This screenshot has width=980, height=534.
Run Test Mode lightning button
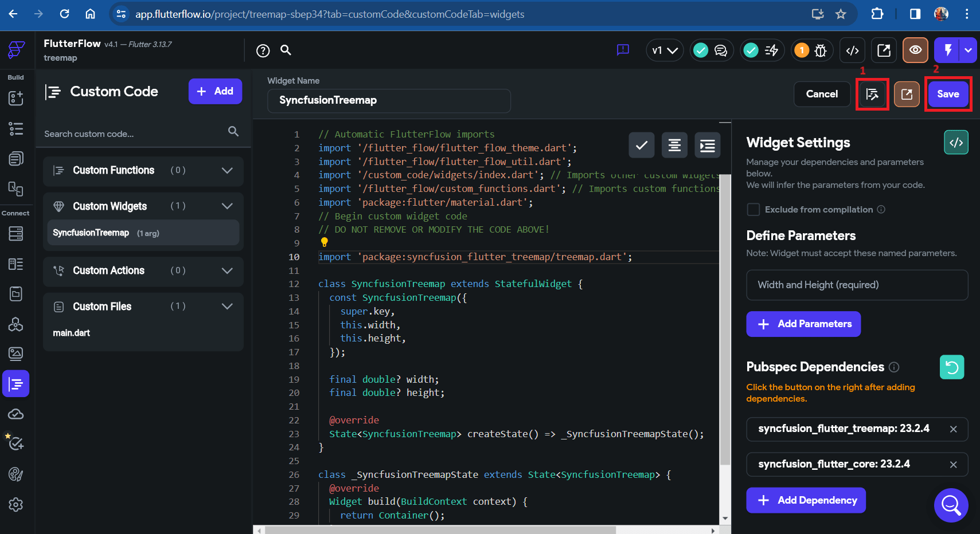(948, 50)
